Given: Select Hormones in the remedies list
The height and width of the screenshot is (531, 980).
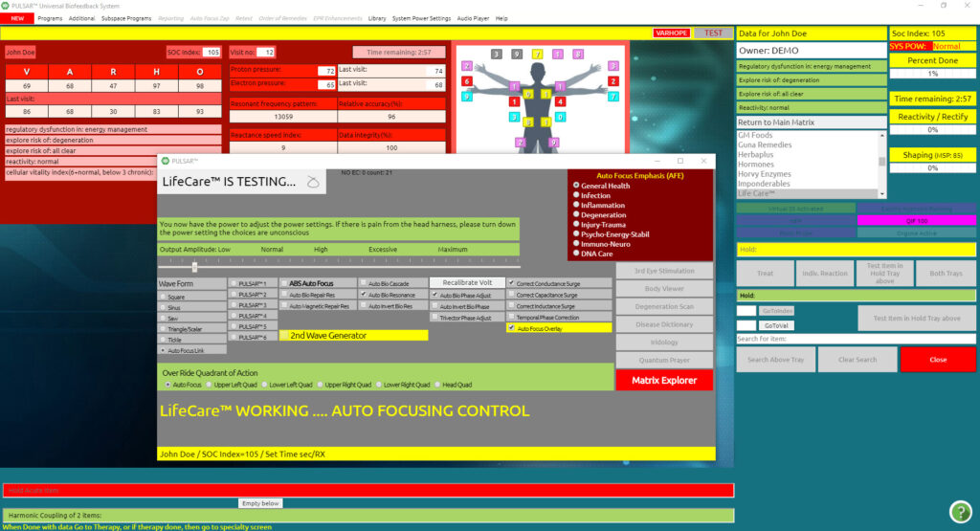Looking at the screenshot, I should point(755,165).
